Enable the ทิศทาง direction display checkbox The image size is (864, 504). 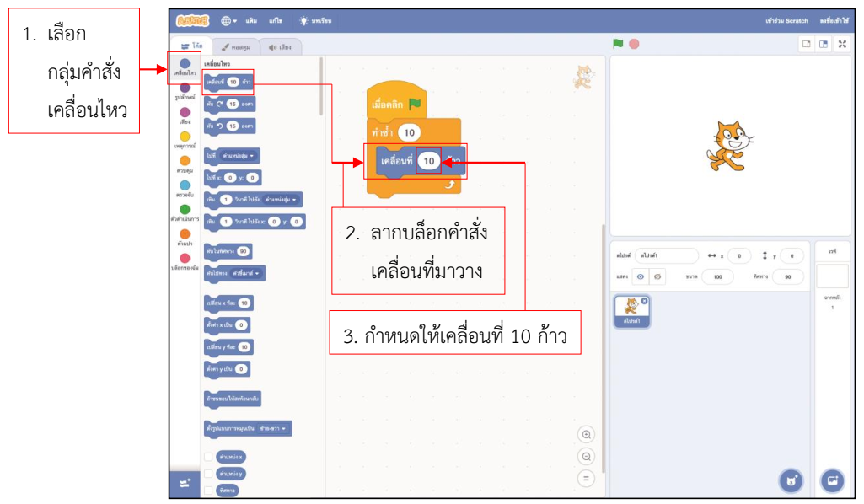[208, 490]
